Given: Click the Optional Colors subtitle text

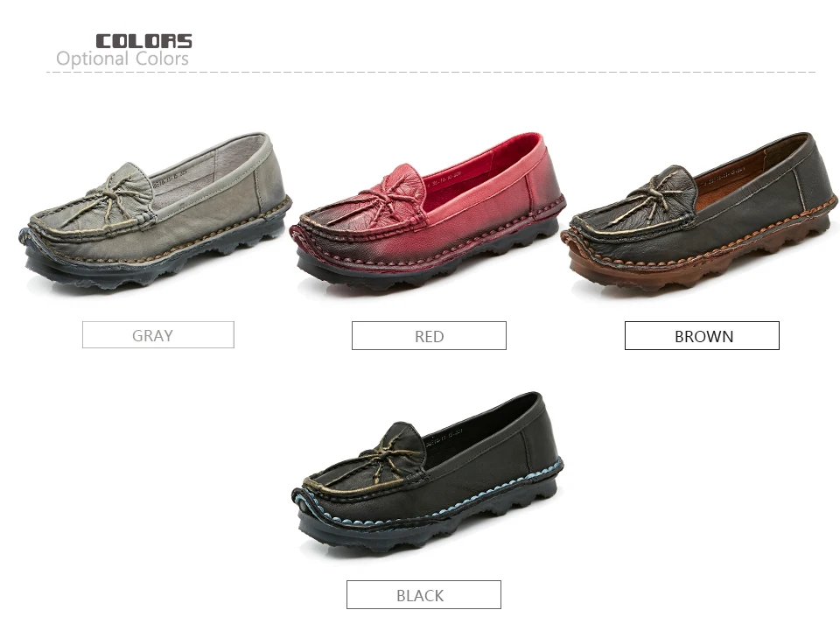Looking at the screenshot, I should (122, 59).
